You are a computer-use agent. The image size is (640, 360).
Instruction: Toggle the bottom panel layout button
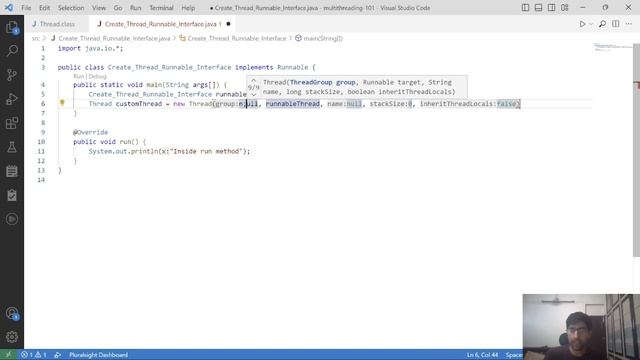tap(538, 8)
